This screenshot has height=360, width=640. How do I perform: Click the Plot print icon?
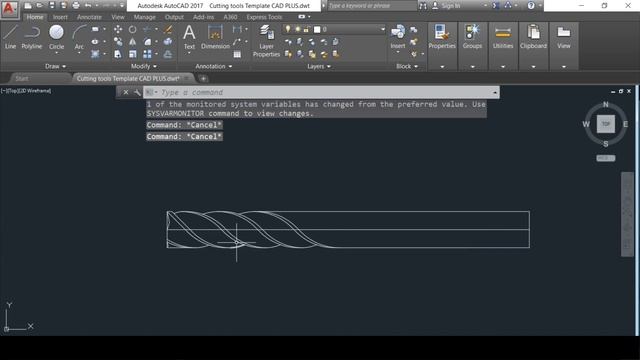(x=76, y=5)
